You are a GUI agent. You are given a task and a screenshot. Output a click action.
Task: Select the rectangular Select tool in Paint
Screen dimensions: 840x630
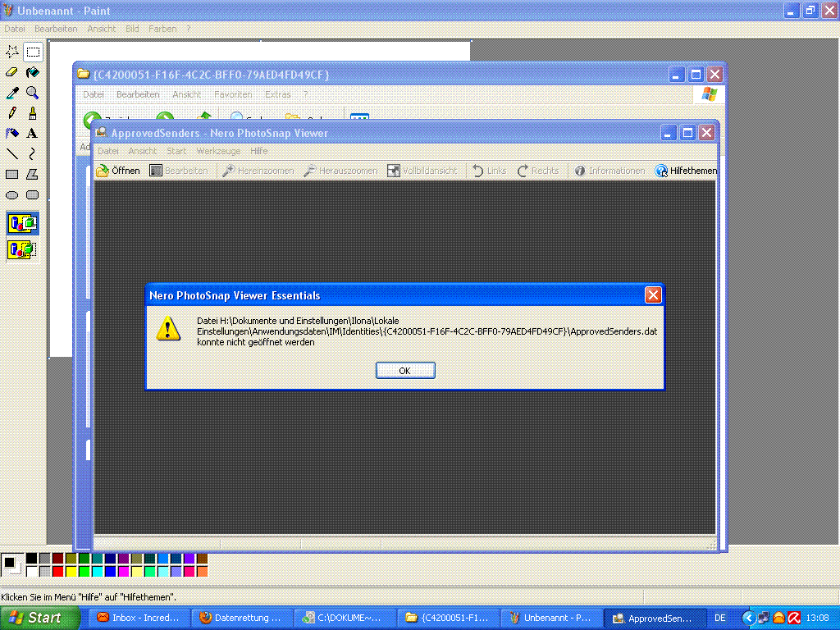point(33,52)
